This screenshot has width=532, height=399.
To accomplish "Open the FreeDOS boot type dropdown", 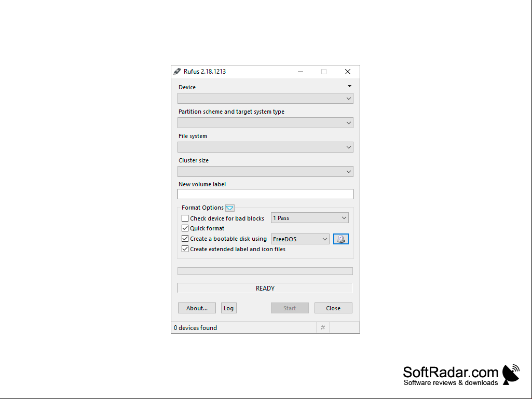I will point(300,239).
